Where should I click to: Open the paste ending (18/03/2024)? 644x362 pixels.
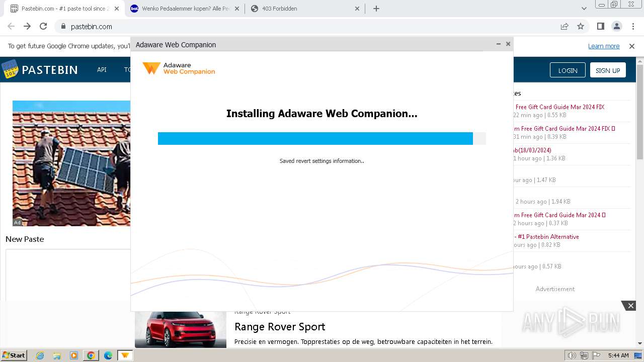coord(532,150)
